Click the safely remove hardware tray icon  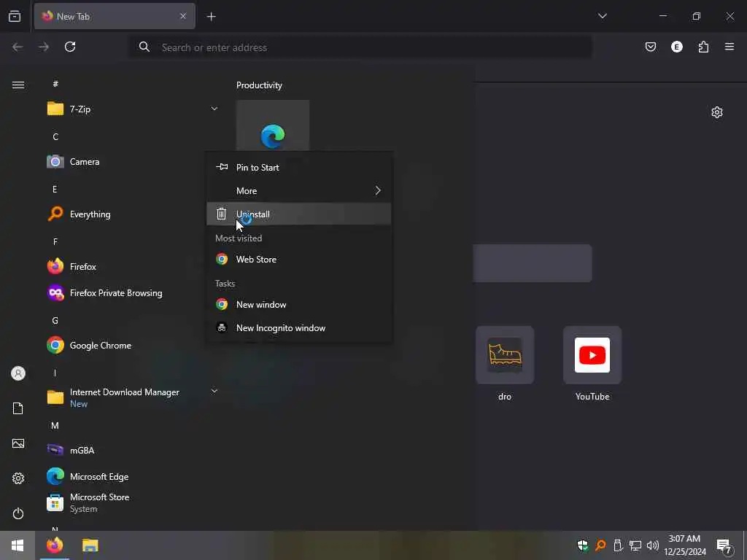(618, 545)
